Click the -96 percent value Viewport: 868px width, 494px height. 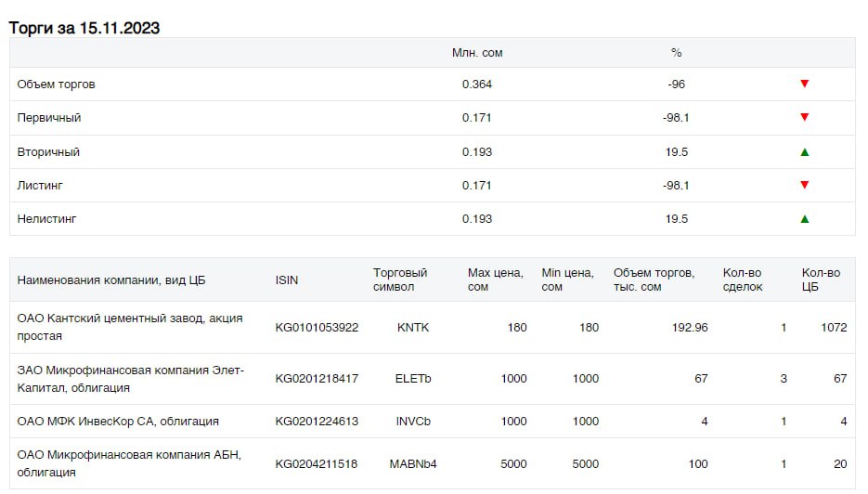(x=676, y=84)
